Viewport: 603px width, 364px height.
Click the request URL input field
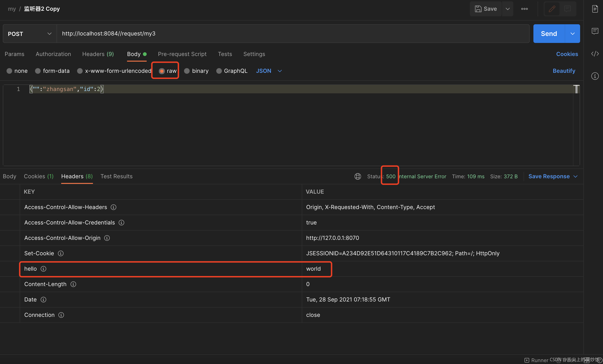[293, 34]
